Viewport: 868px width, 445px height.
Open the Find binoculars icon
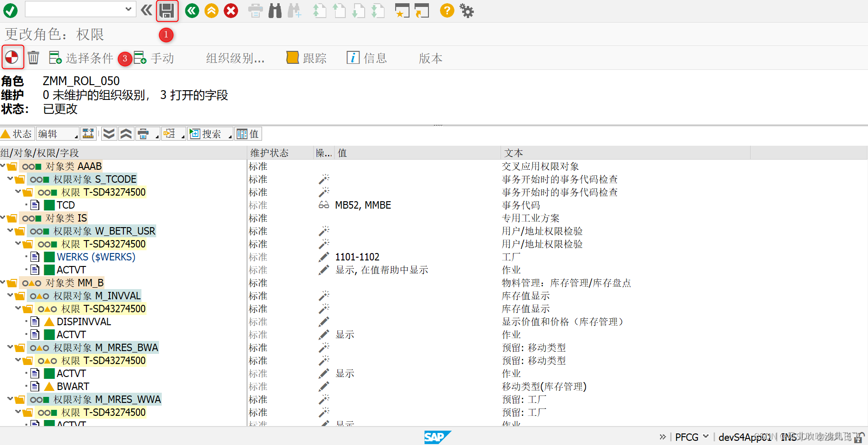point(275,10)
